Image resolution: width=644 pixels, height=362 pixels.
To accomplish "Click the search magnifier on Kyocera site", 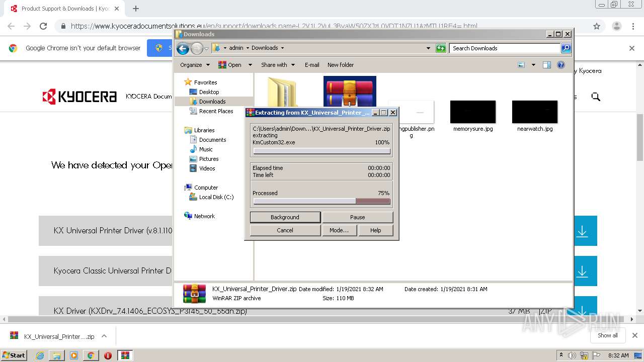I will pyautogui.click(x=596, y=97).
